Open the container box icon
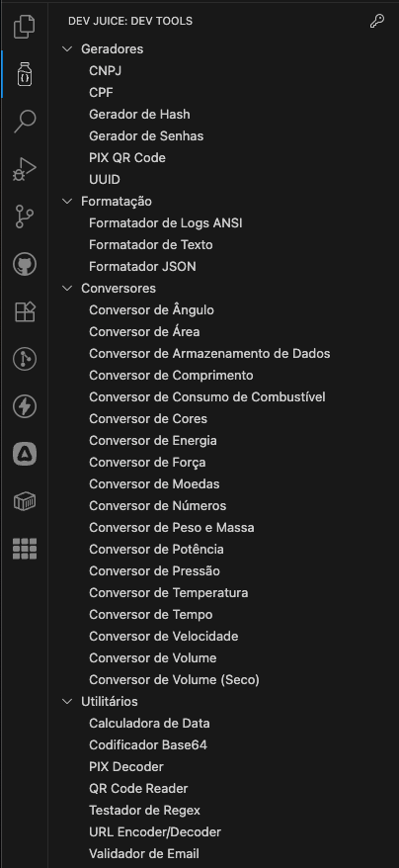 point(25,502)
